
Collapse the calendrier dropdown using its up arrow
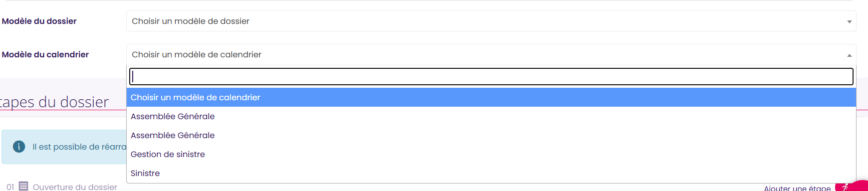[x=849, y=55]
